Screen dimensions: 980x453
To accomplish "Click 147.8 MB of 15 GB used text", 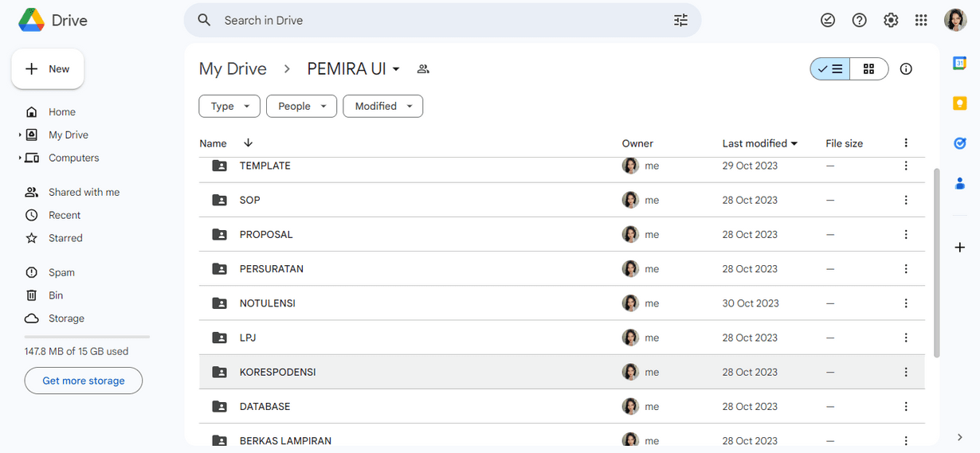I will pos(76,351).
